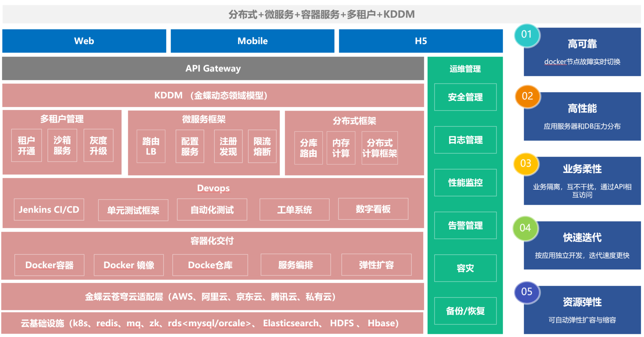Click the 高可靠 feature card
The image size is (644, 337).
coord(582,52)
